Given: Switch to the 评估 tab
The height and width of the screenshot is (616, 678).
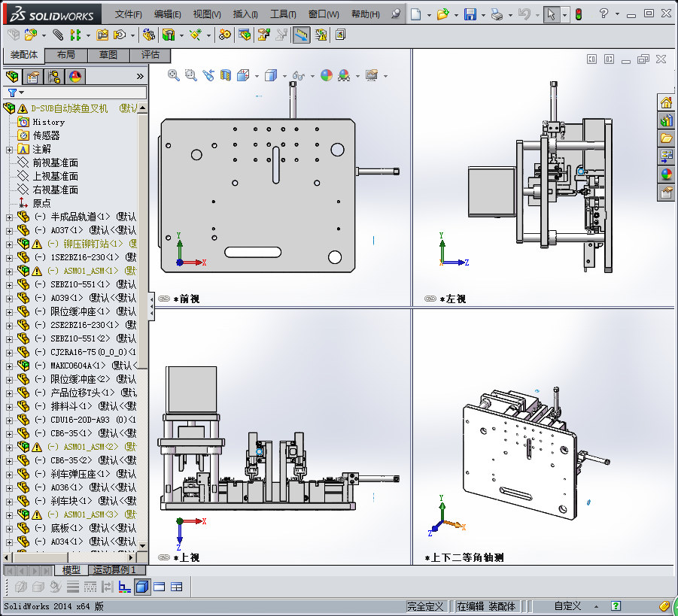Looking at the screenshot, I should tap(150, 55).
